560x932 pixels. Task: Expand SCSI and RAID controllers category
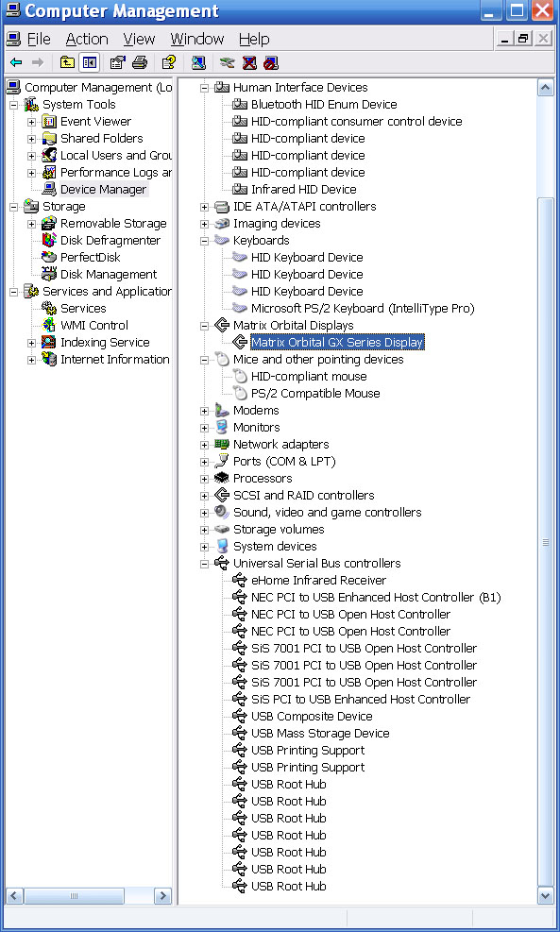click(x=205, y=496)
